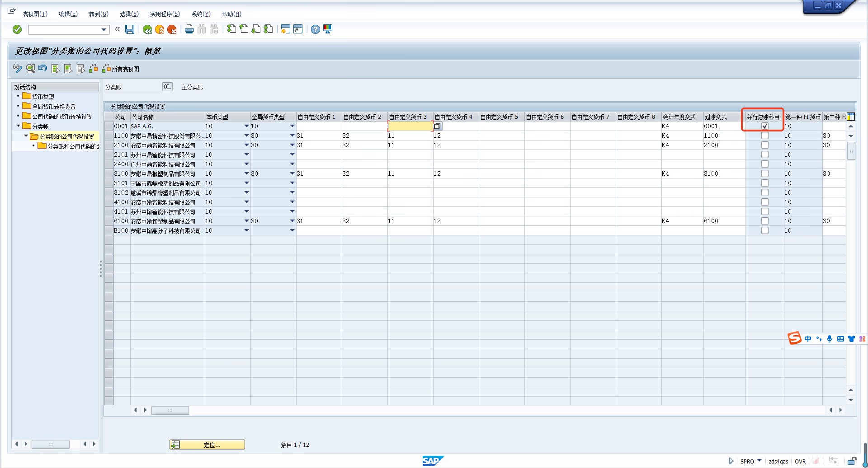Check 并行总账科目 for company 2400
This screenshot has width=868, height=468.
765,164
